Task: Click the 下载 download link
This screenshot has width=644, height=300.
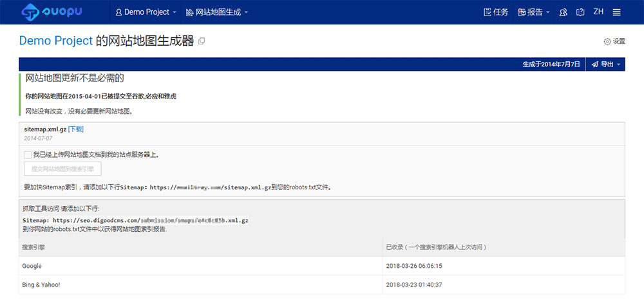Action: pyautogui.click(x=75, y=129)
